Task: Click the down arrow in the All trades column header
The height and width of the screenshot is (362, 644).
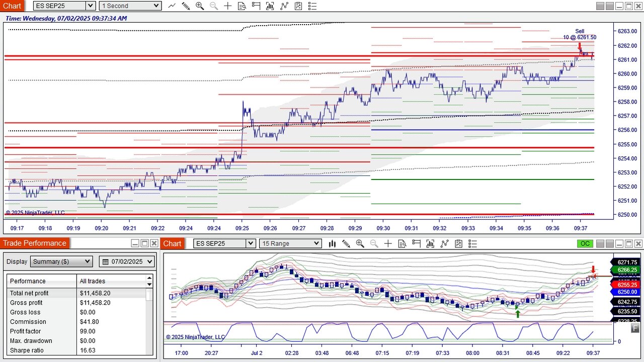Action: pos(149,284)
